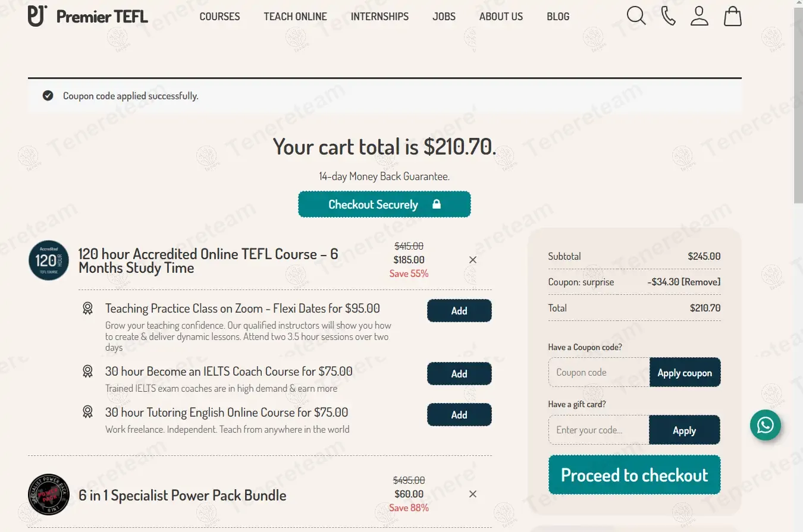Go to the Internships menu item
The image size is (803, 532).
coord(379,17)
